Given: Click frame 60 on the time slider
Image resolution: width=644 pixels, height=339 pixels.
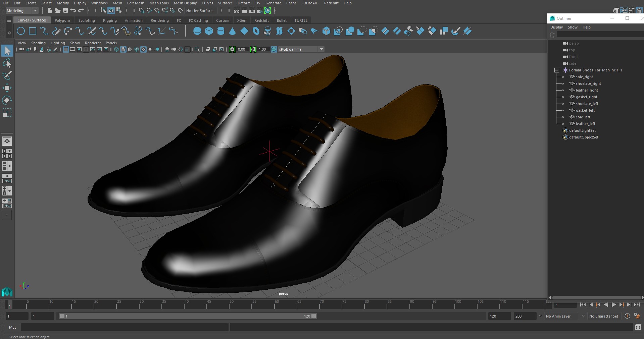Looking at the screenshot, I should [x=277, y=304].
